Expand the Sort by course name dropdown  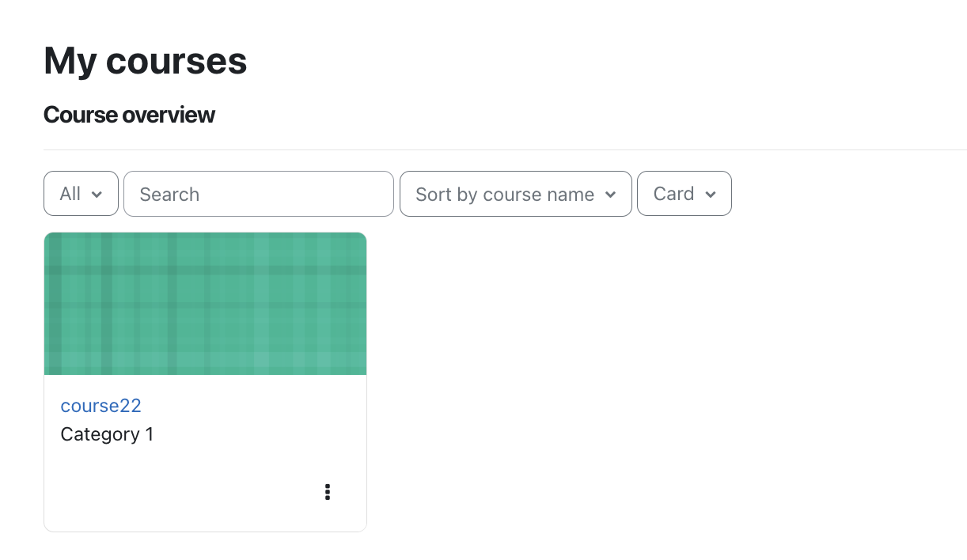516,194
